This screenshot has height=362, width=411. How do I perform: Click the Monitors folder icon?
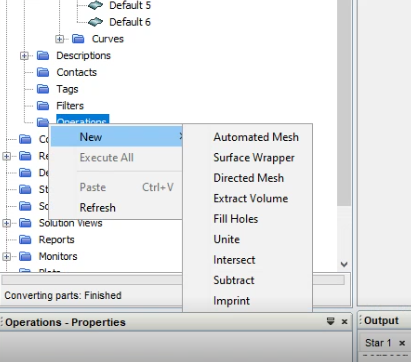[25, 256]
